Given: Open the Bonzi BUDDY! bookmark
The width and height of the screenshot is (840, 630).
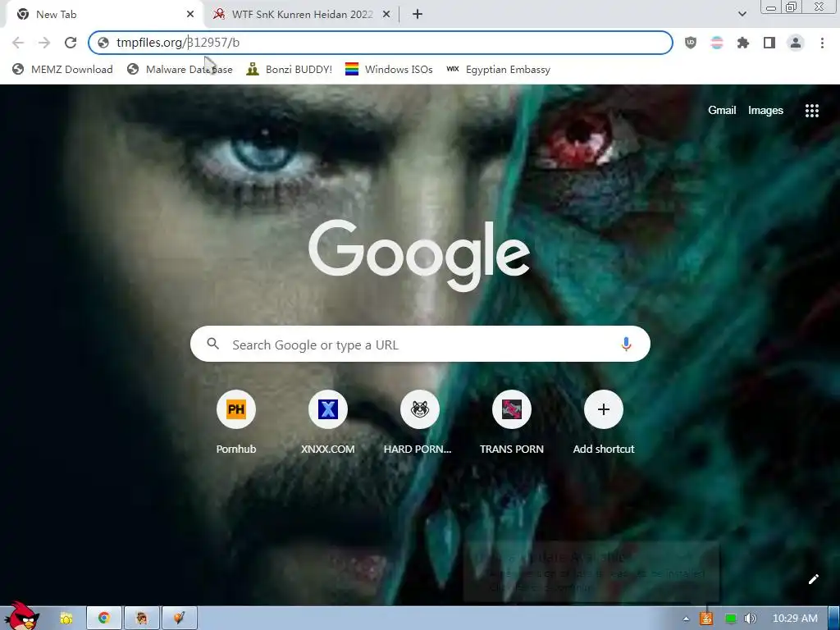Looking at the screenshot, I should 290,69.
